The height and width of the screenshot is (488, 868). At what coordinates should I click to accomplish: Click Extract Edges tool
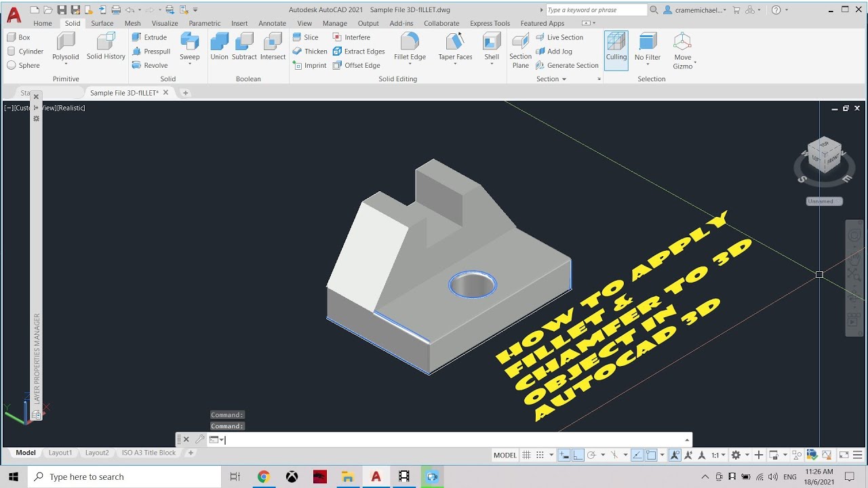(359, 52)
